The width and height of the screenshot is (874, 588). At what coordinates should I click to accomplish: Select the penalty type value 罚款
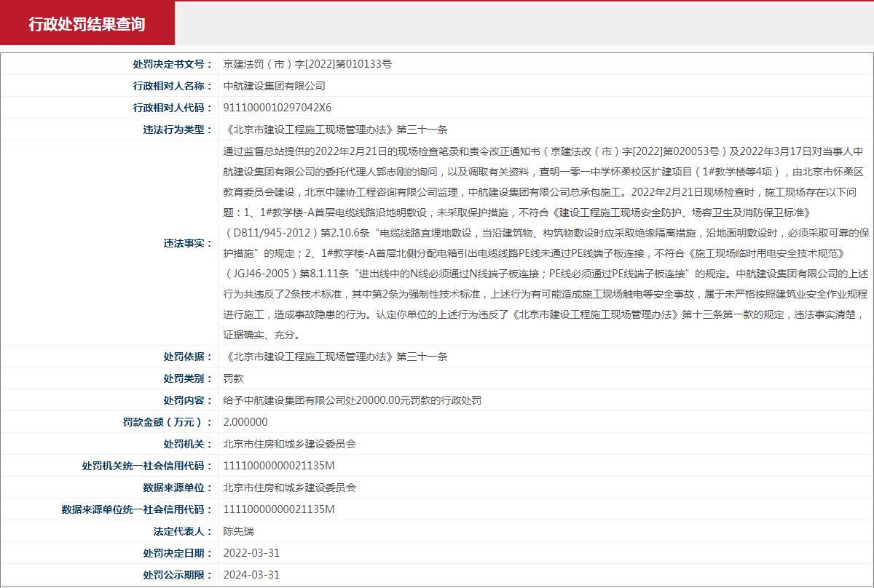233,378
